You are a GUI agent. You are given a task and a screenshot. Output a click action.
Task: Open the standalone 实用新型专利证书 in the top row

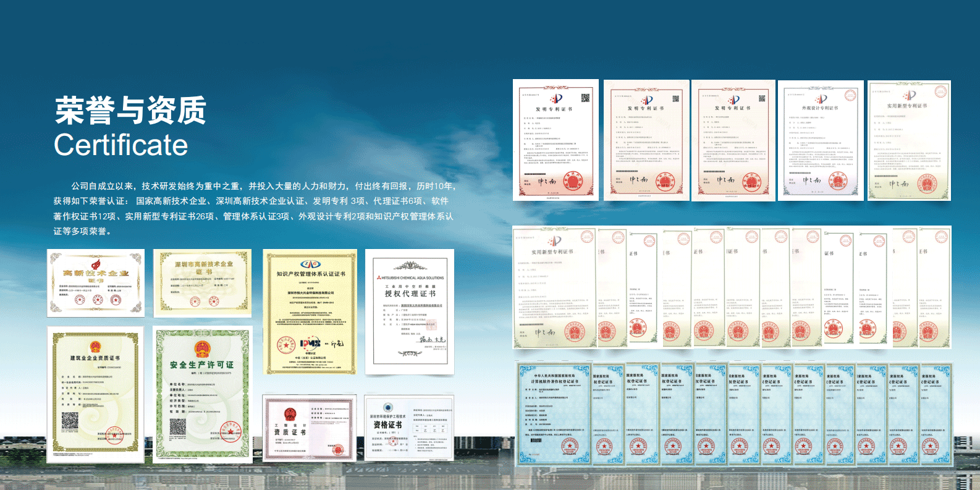[x=909, y=140]
